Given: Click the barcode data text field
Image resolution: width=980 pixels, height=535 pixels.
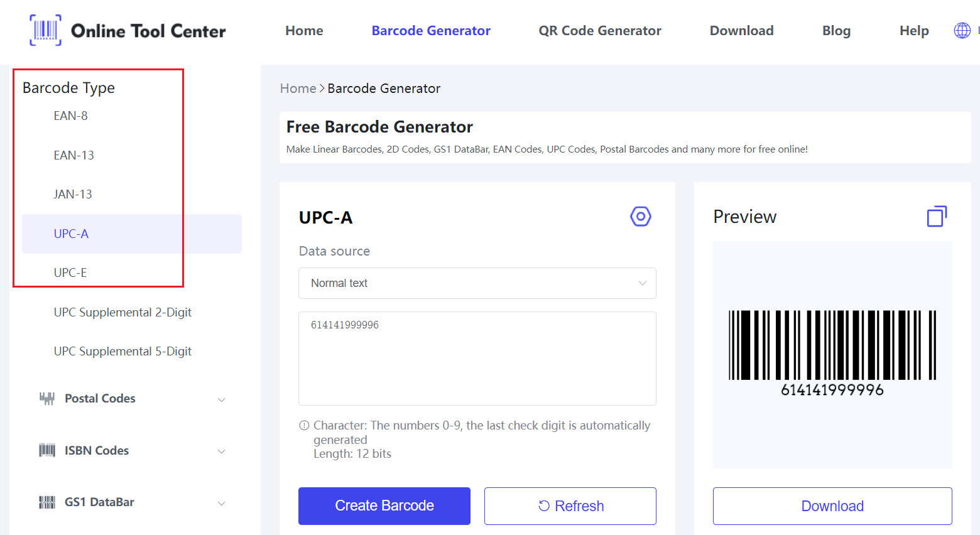Looking at the screenshot, I should (477, 358).
